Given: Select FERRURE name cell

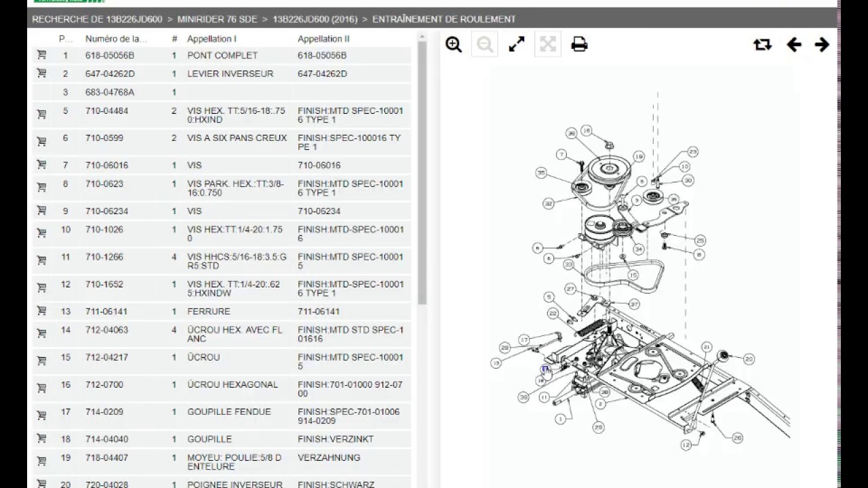Looking at the screenshot, I should (209, 311).
